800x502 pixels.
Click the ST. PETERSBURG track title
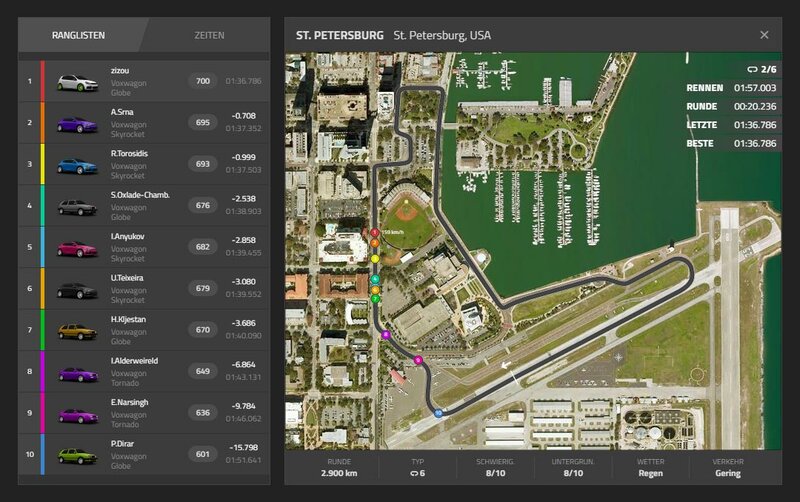(340, 35)
